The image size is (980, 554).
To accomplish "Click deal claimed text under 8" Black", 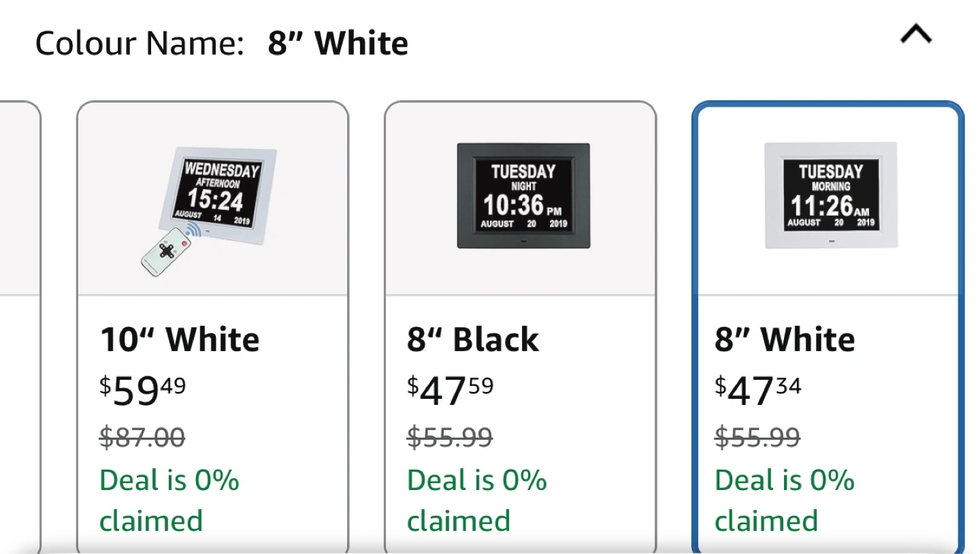I will tap(477, 500).
